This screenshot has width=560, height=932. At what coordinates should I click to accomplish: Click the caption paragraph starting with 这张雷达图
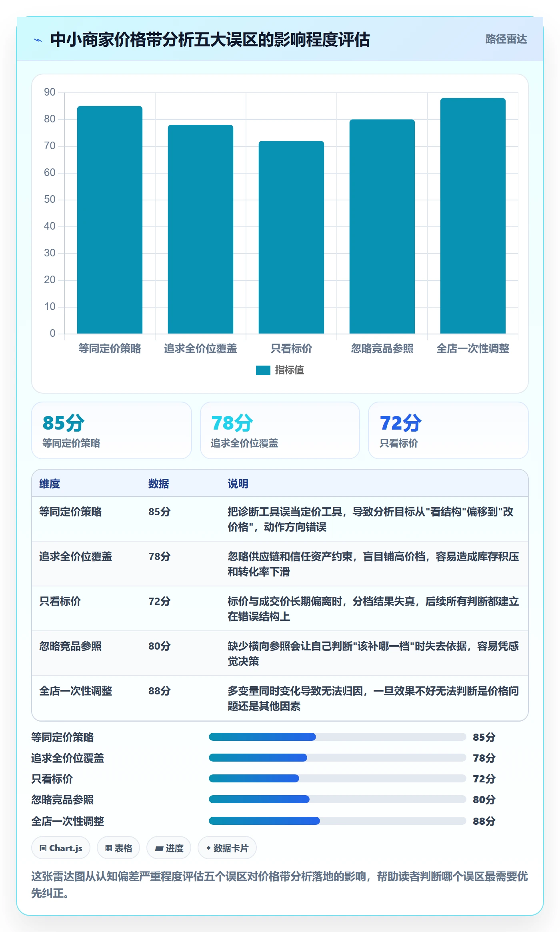click(x=280, y=885)
